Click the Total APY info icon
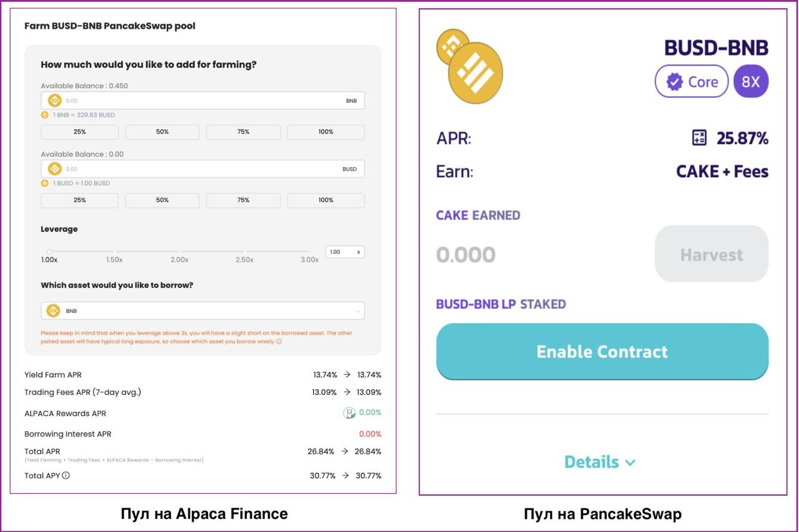The height and width of the screenshot is (532, 799). [66, 475]
